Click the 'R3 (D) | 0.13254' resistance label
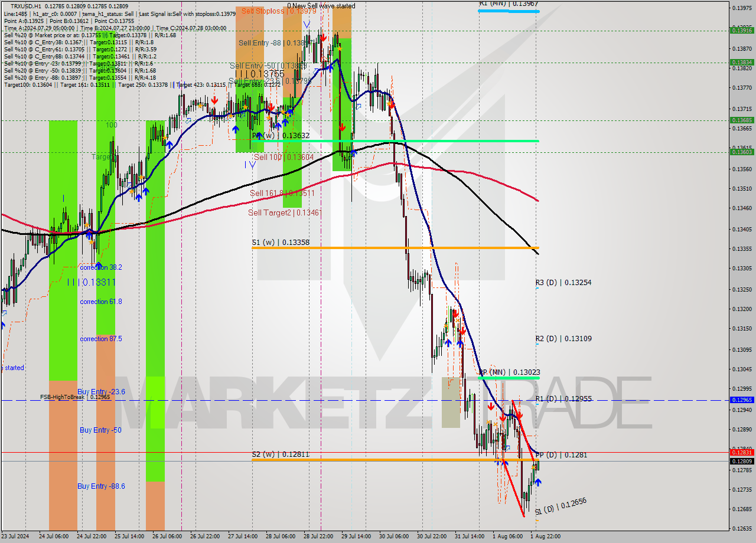756x543 pixels. coord(563,283)
